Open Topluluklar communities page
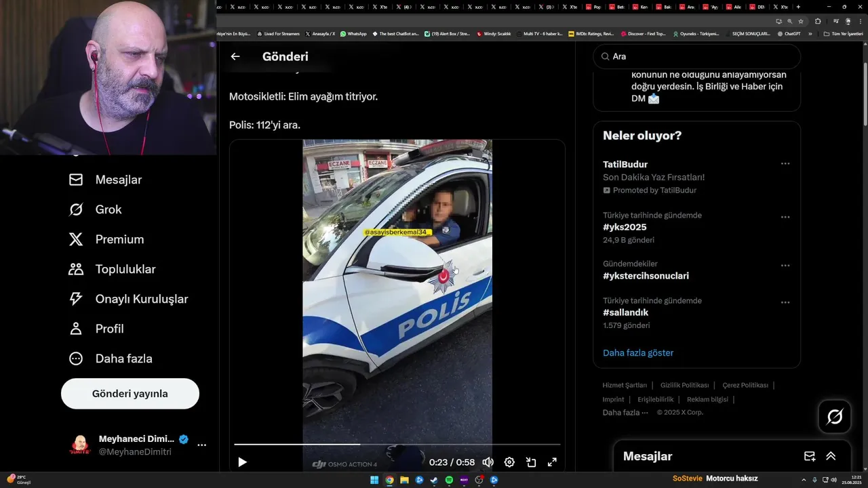The image size is (868, 488). [112, 269]
